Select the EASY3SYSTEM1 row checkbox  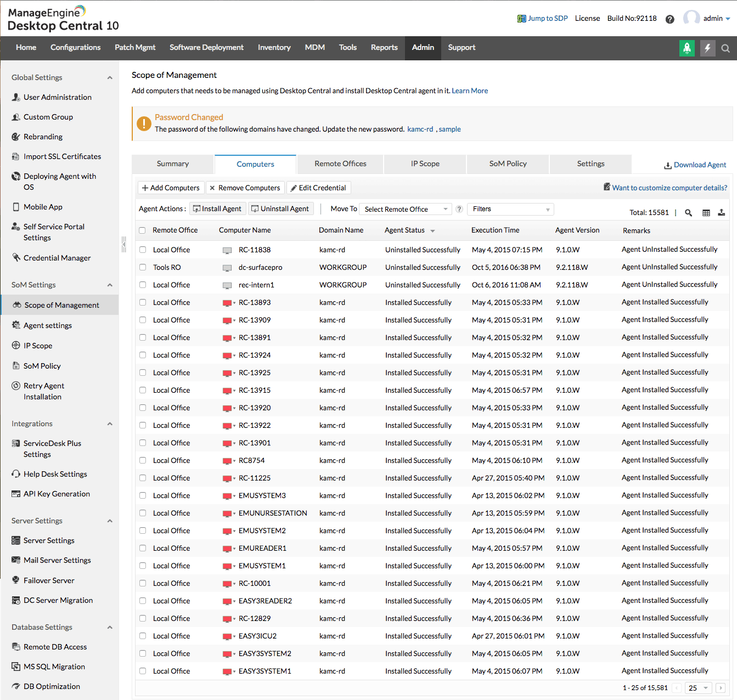[143, 671]
